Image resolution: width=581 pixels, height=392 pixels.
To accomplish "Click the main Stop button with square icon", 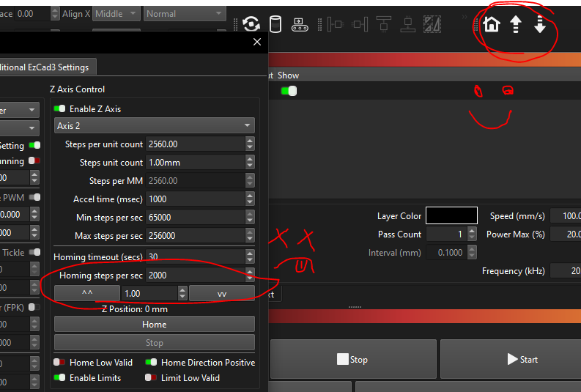I will click(x=352, y=359).
